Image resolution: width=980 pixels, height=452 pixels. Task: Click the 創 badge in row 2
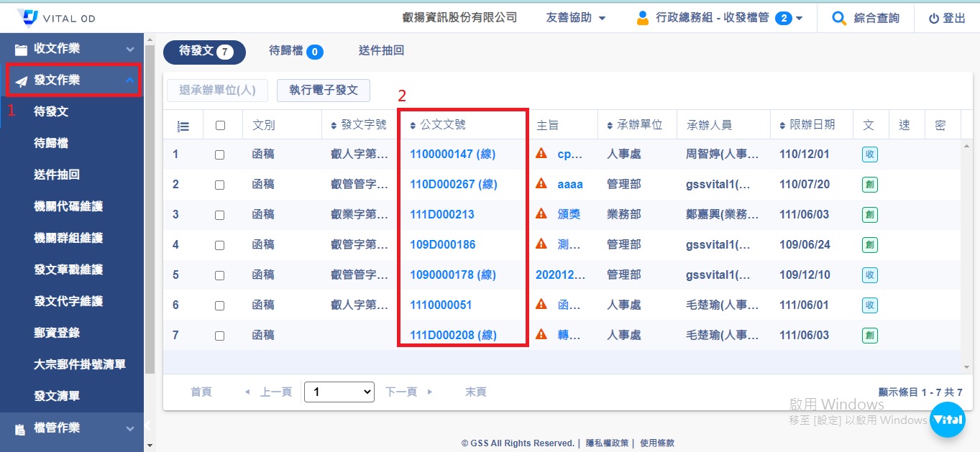pyautogui.click(x=869, y=185)
